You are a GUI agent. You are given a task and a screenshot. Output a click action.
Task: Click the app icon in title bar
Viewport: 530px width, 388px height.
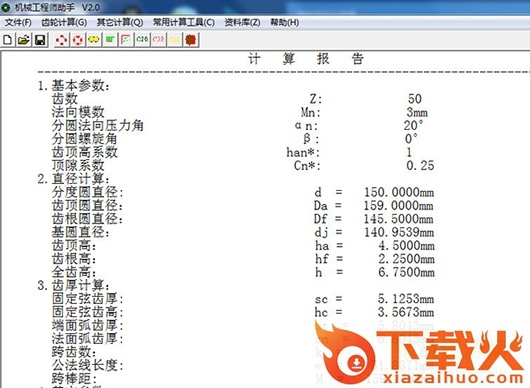5,7
